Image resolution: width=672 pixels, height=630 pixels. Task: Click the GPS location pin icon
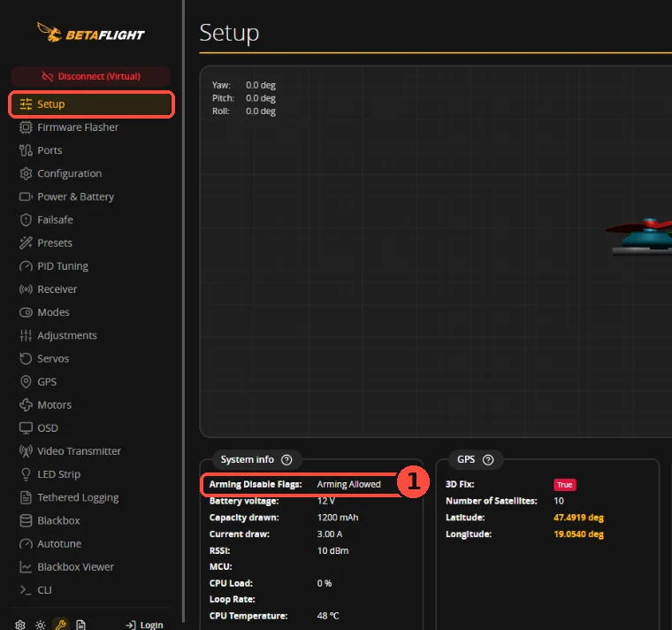26,381
